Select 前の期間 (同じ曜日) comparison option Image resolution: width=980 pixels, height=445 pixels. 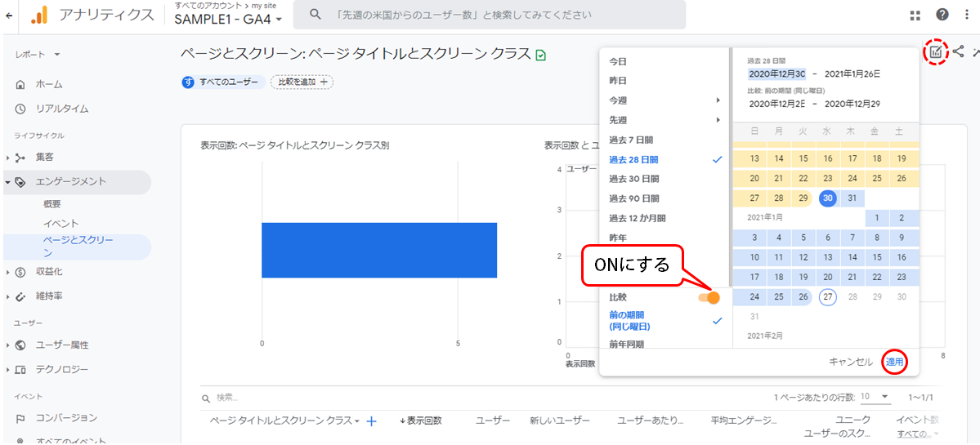[x=665, y=320]
